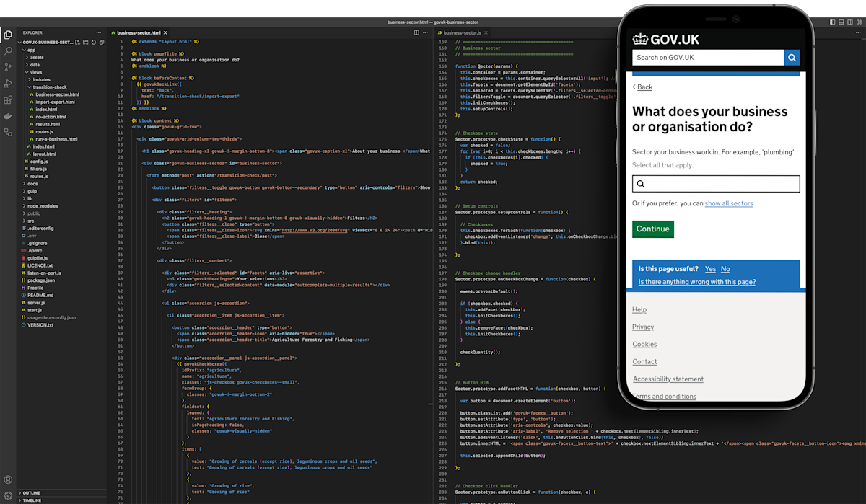This screenshot has width=866, height=504.
Task: Click 'Is there anything wrong with this page?'
Action: click(x=697, y=282)
